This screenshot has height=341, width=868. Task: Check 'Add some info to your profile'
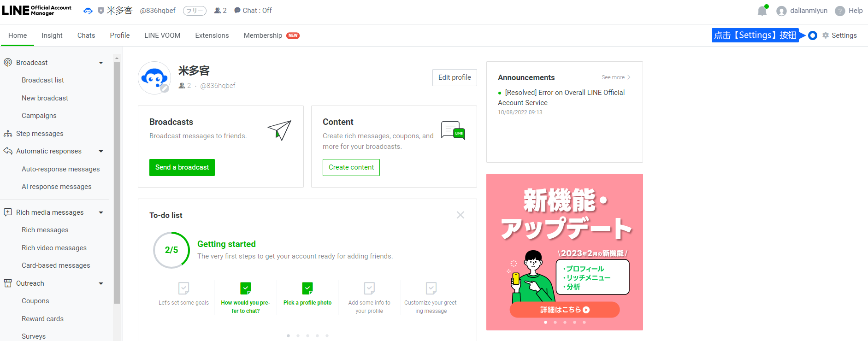[x=369, y=288]
